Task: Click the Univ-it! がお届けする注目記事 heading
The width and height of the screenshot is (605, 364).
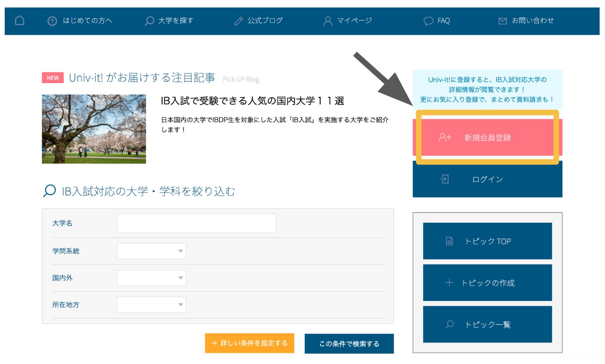Action: 142,78
